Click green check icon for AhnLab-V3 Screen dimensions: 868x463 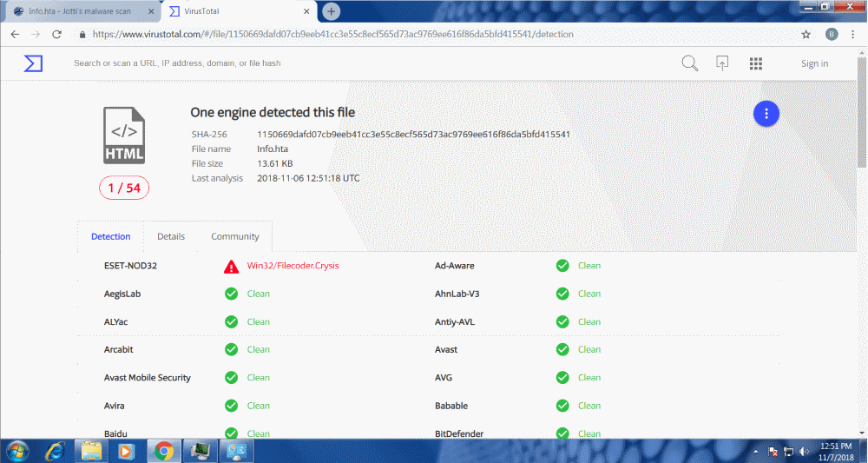coord(562,294)
